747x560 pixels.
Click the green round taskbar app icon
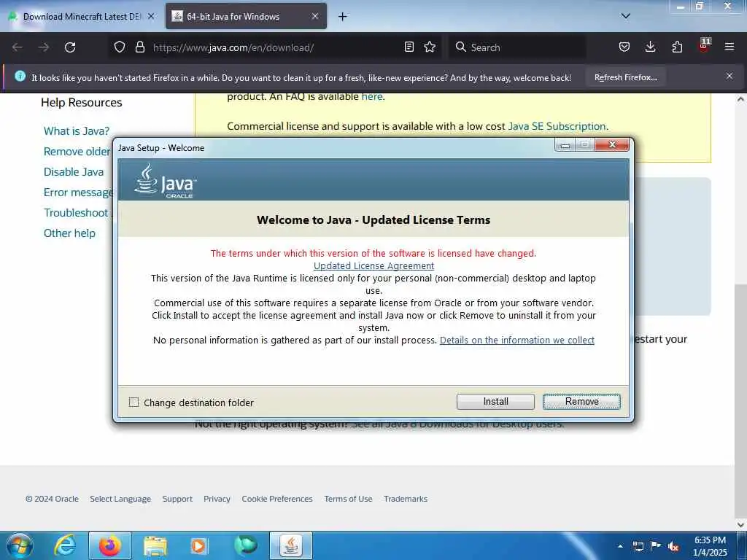tap(246, 545)
